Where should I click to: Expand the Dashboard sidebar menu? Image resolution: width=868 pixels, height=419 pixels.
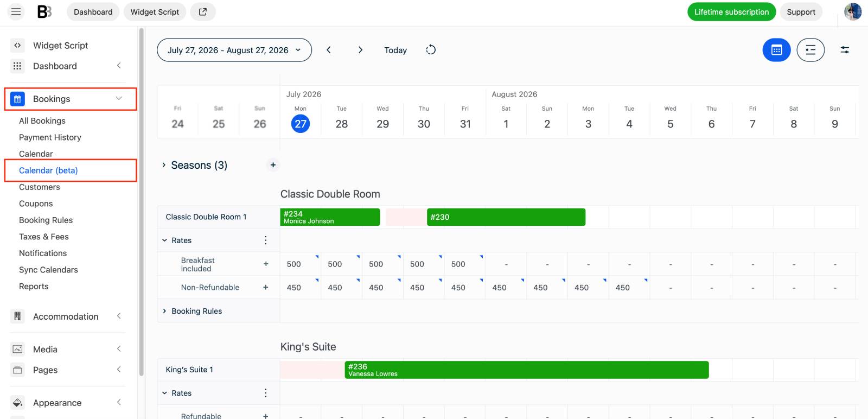tap(119, 66)
